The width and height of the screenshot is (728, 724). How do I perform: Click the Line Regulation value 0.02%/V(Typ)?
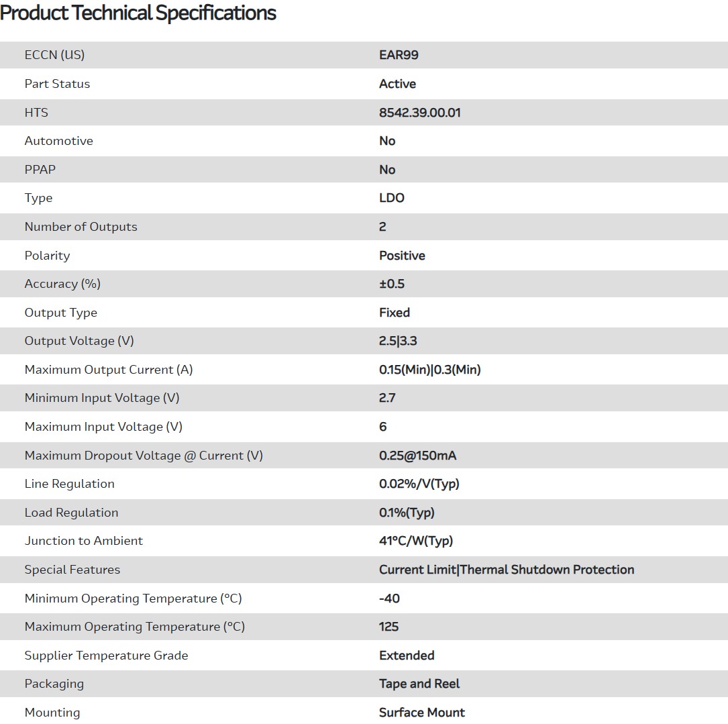point(419,484)
